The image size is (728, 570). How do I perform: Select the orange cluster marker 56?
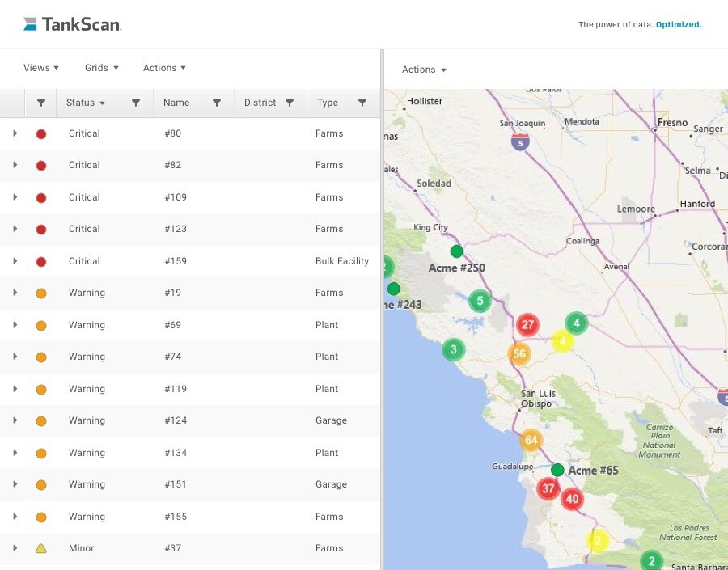point(519,353)
